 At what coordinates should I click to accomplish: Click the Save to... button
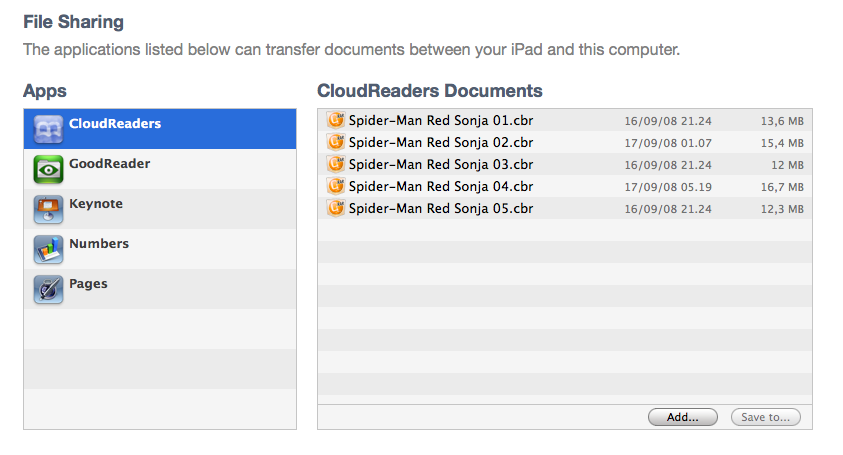point(766,417)
